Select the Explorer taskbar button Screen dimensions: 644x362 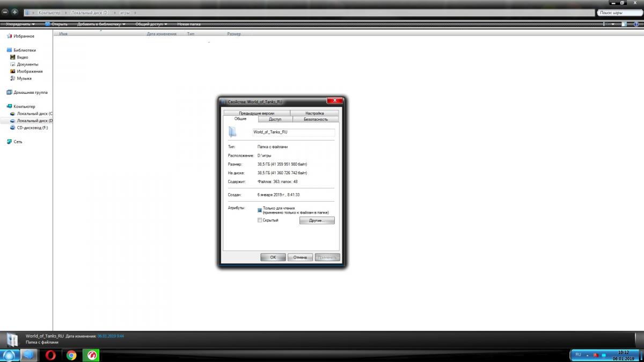(x=28, y=355)
